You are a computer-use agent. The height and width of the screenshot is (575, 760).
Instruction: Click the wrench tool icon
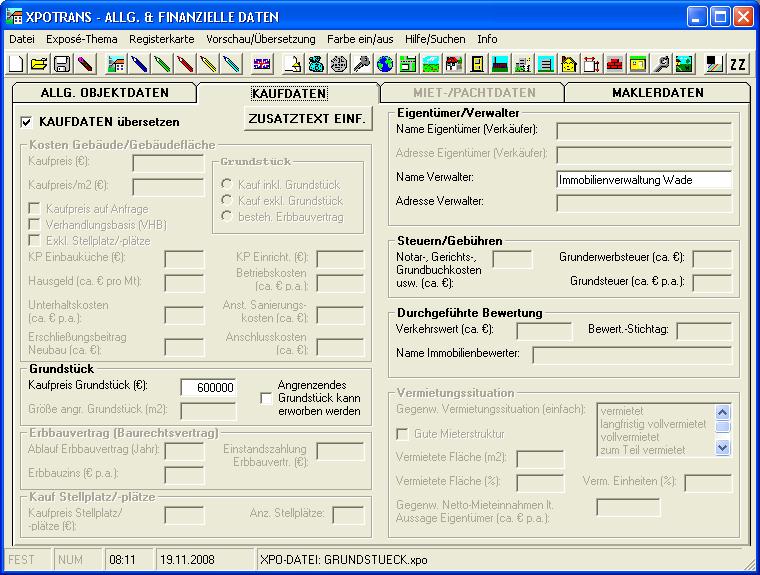(x=661, y=64)
